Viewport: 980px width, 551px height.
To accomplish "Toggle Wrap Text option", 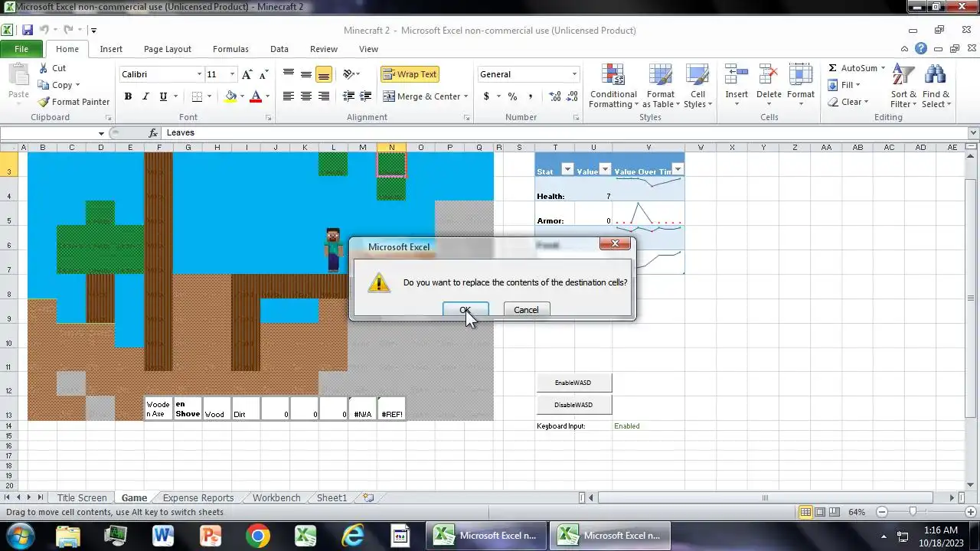I will coord(410,74).
